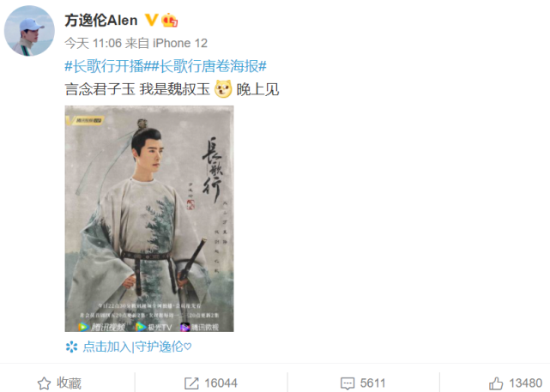Click the repost count 16044
Image resolution: width=550 pixels, height=392 pixels.
click(221, 383)
